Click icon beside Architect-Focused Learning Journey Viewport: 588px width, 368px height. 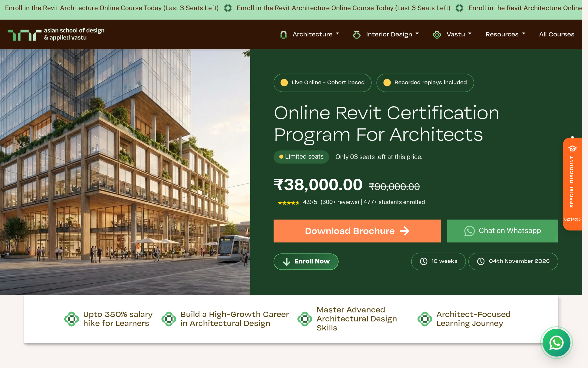pos(425,319)
